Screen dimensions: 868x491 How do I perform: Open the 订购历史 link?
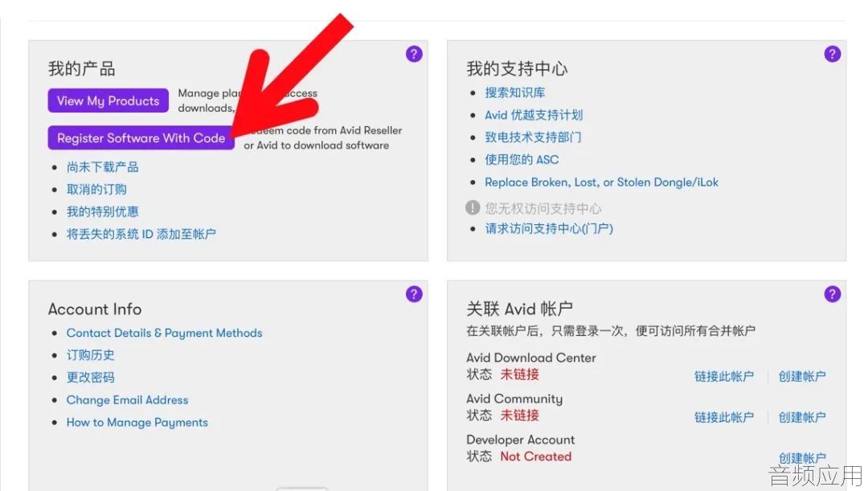point(90,355)
